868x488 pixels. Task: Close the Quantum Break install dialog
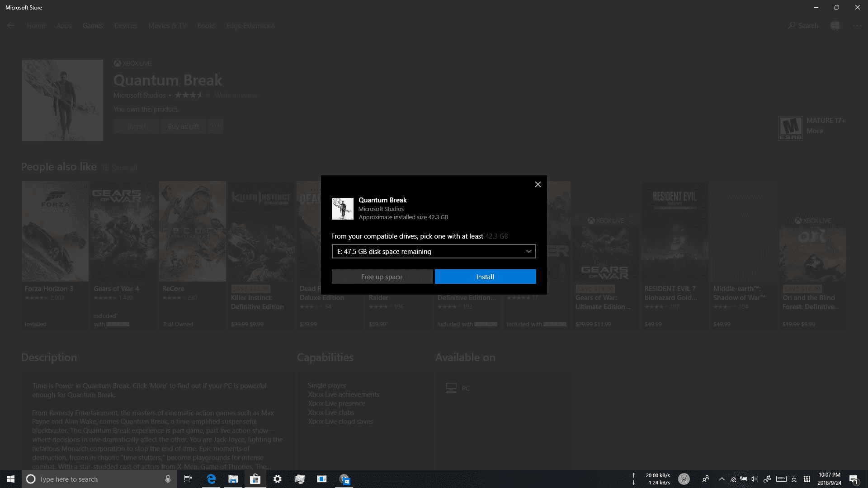[x=538, y=184]
